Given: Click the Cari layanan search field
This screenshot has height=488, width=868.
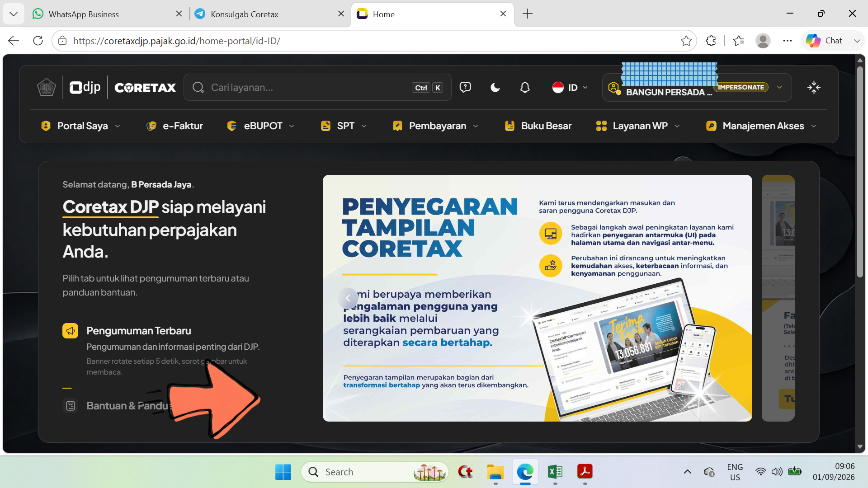Looking at the screenshot, I should click(317, 87).
